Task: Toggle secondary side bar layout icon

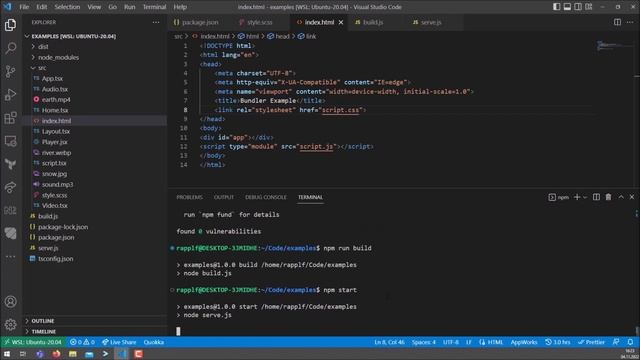Action: (578, 7)
